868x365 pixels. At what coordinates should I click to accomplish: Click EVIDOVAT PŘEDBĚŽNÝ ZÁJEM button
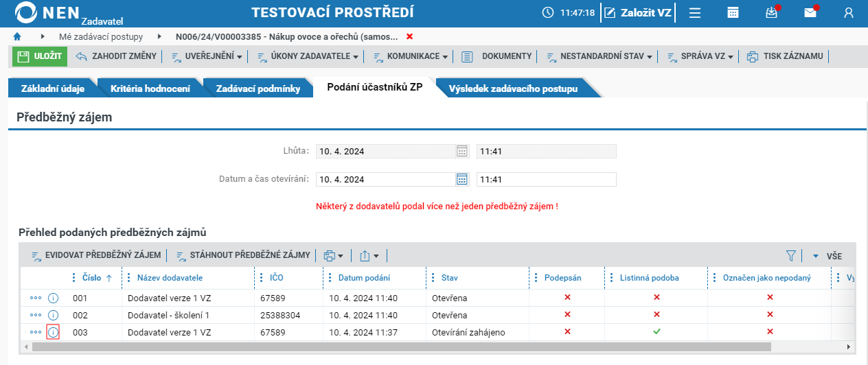(96, 255)
